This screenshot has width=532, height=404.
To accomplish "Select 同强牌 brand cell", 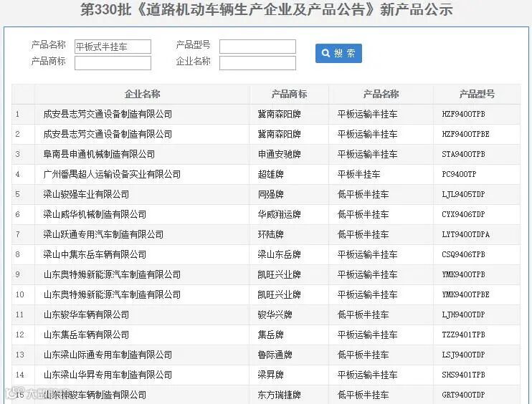I will (x=289, y=194).
